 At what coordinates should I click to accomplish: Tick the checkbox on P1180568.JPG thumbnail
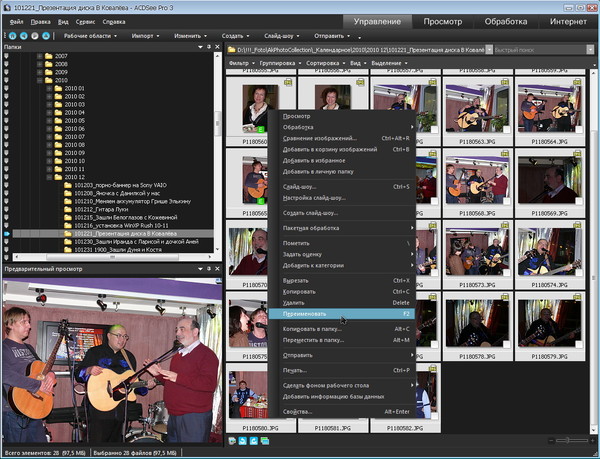507,201
